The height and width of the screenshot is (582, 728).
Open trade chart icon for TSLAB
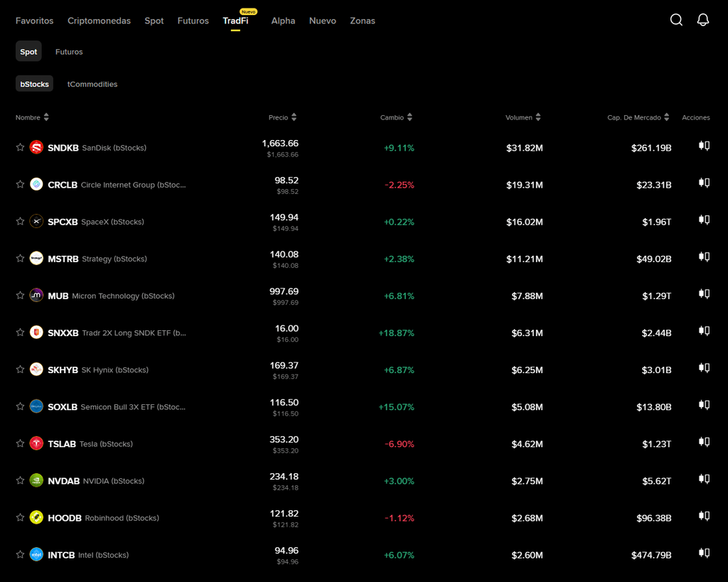point(705,442)
